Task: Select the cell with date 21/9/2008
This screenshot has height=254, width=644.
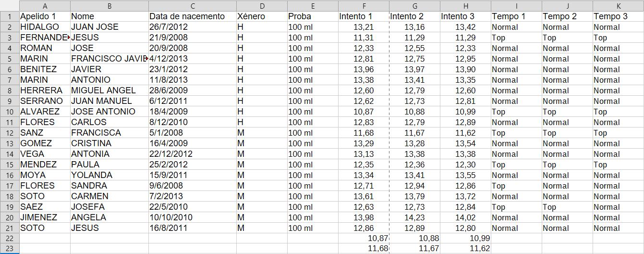Action: (x=193, y=38)
